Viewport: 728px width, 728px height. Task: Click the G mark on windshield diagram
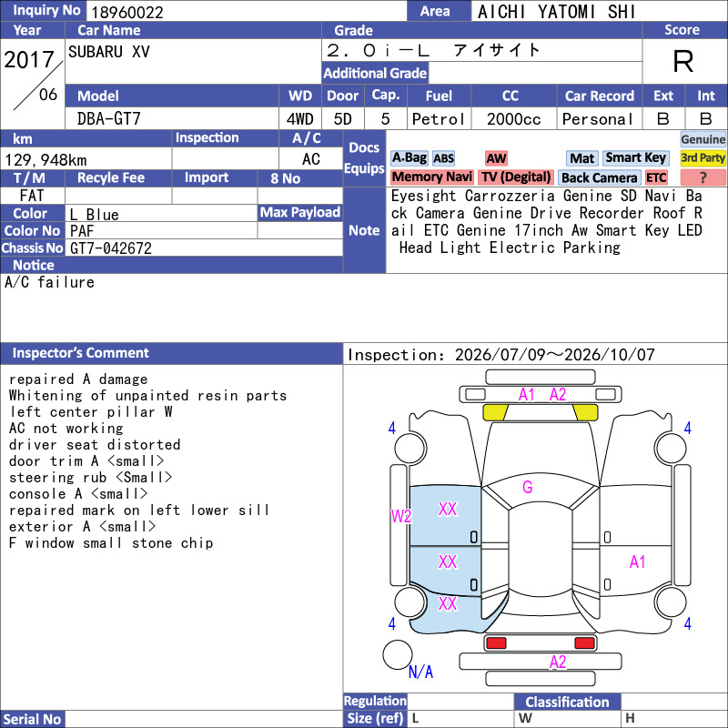[x=528, y=487]
